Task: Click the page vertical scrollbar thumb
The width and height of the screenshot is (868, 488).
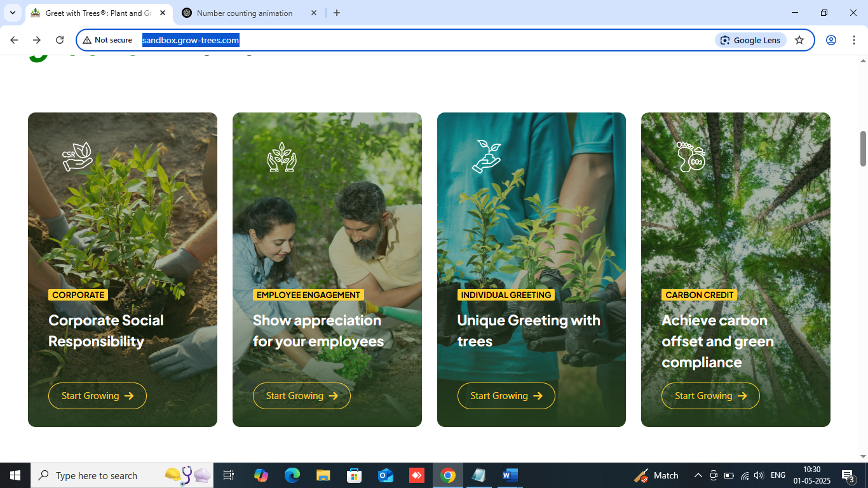Action: click(x=863, y=149)
